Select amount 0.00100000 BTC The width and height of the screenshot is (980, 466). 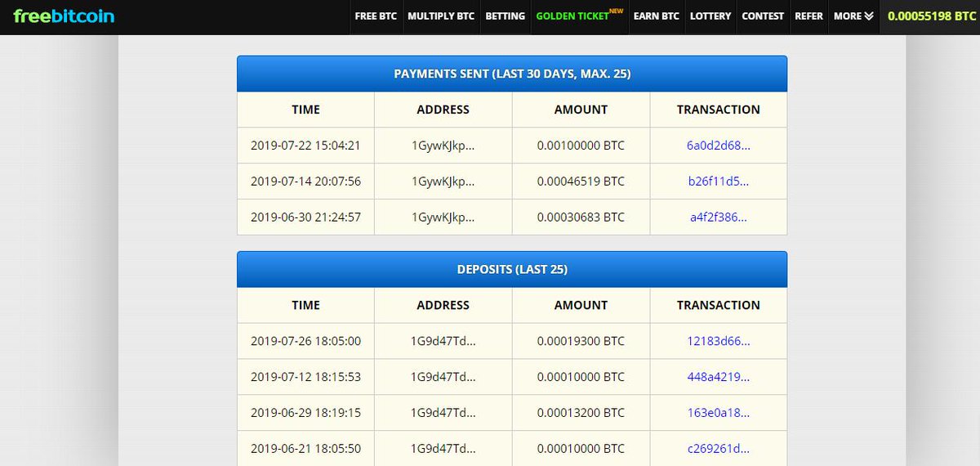(x=581, y=146)
